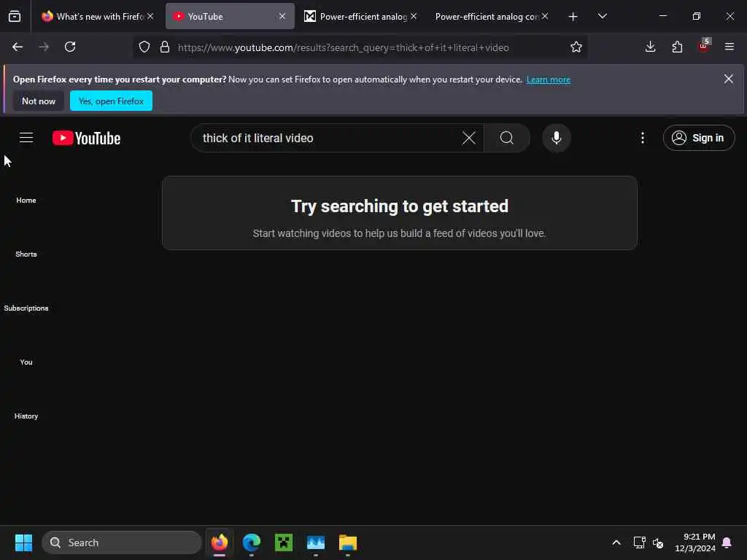This screenshot has width=747, height=560.
Task: Start voice search with microphone
Action: 557,138
